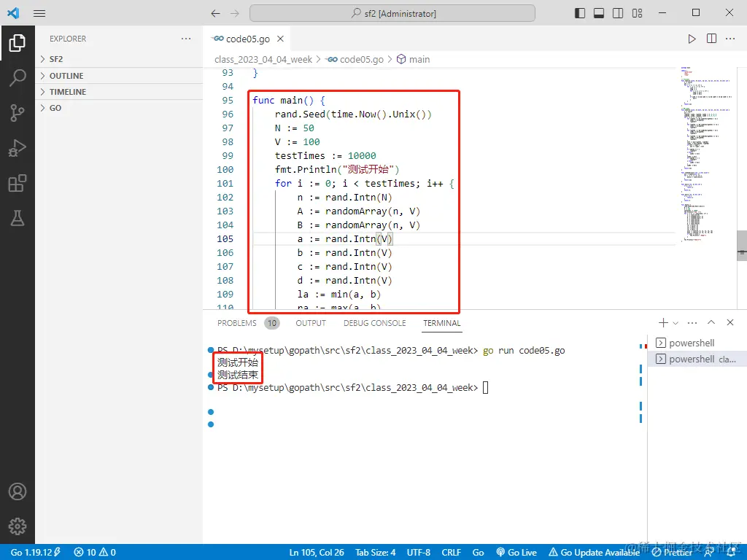The width and height of the screenshot is (747, 560).
Task: Open the Manage gear icon
Action: [x=18, y=526]
